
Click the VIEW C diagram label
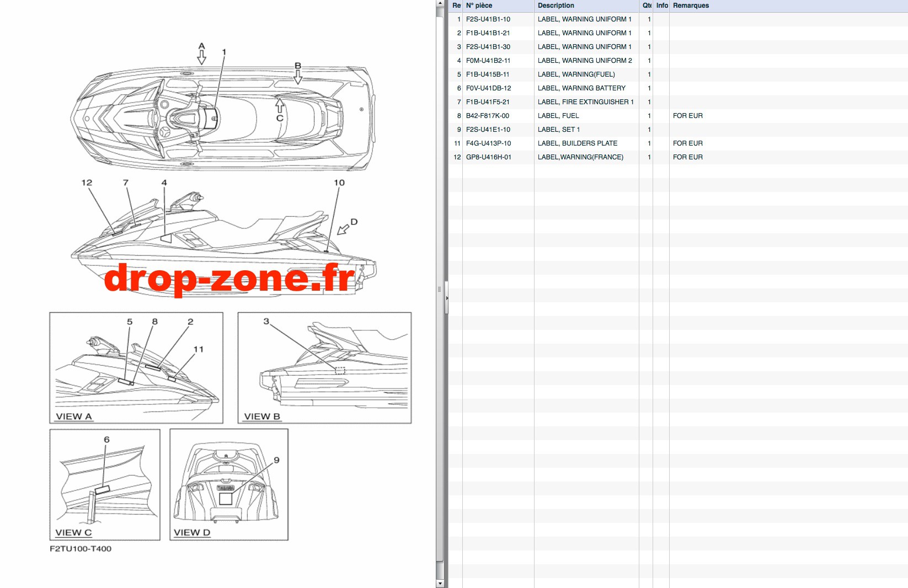(73, 533)
